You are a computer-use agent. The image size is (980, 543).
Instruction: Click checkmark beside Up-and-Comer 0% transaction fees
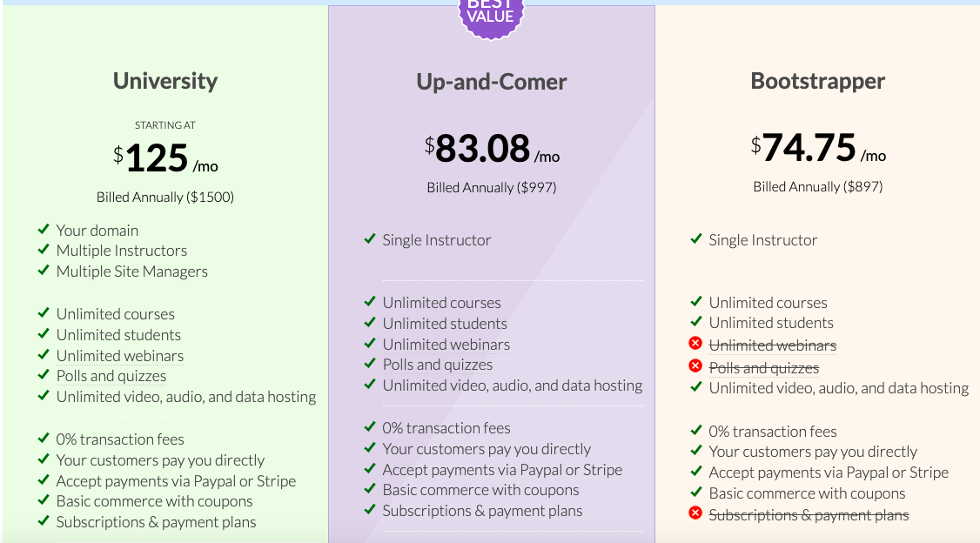pyautogui.click(x=369, y=426)
